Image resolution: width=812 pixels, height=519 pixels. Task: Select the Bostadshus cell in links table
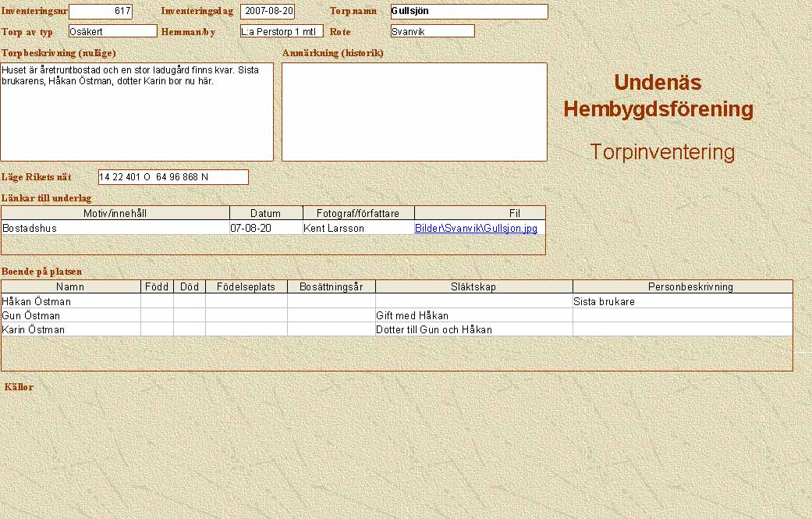click(115, 229)
